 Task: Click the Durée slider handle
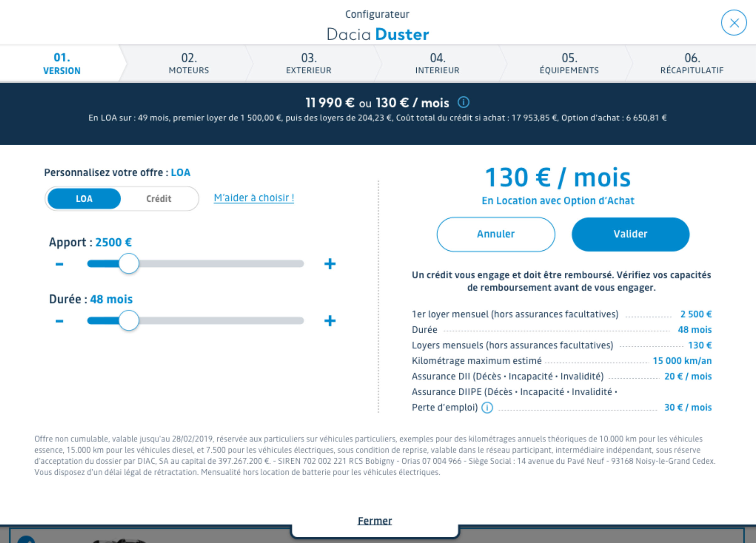click(x=129, y=321)
